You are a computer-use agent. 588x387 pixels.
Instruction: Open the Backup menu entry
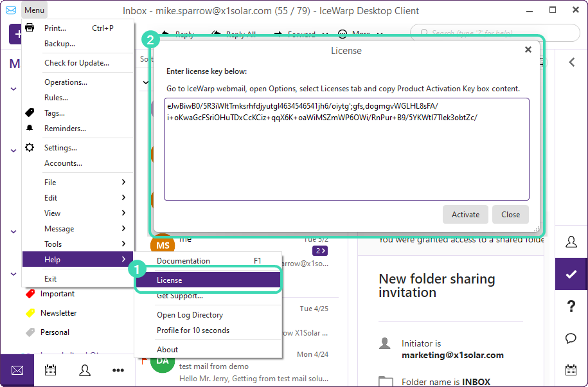tap(78, 44)
